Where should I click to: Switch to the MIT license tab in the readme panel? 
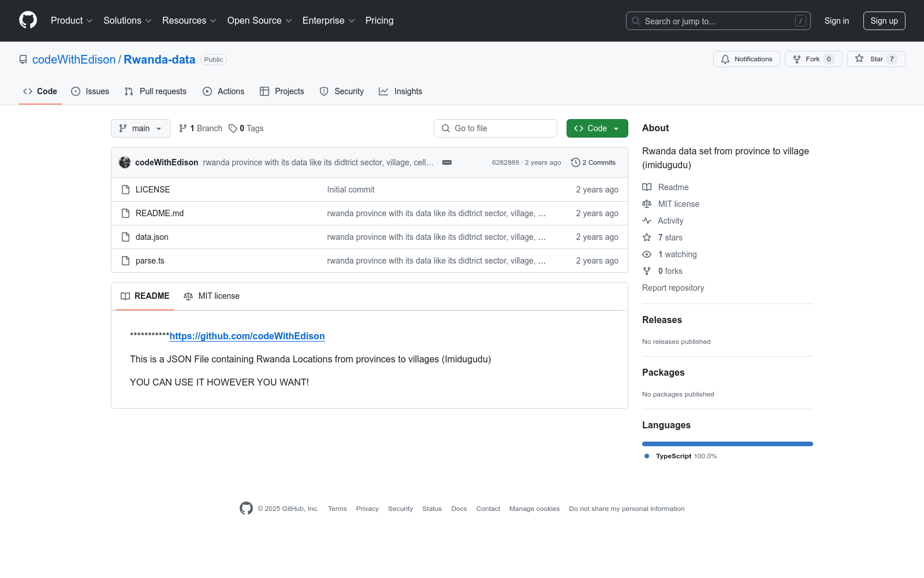211,296
